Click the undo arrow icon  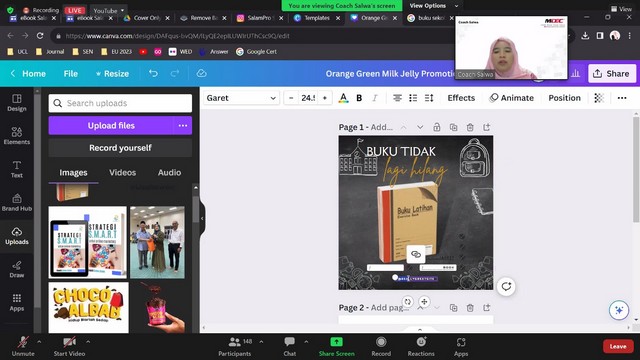pyautogui.click(x=153, y=73)
